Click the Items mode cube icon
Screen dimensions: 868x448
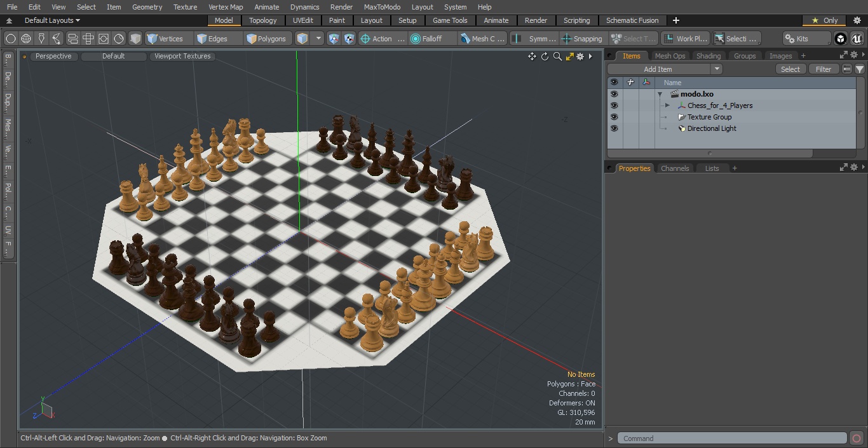[303, 39]
